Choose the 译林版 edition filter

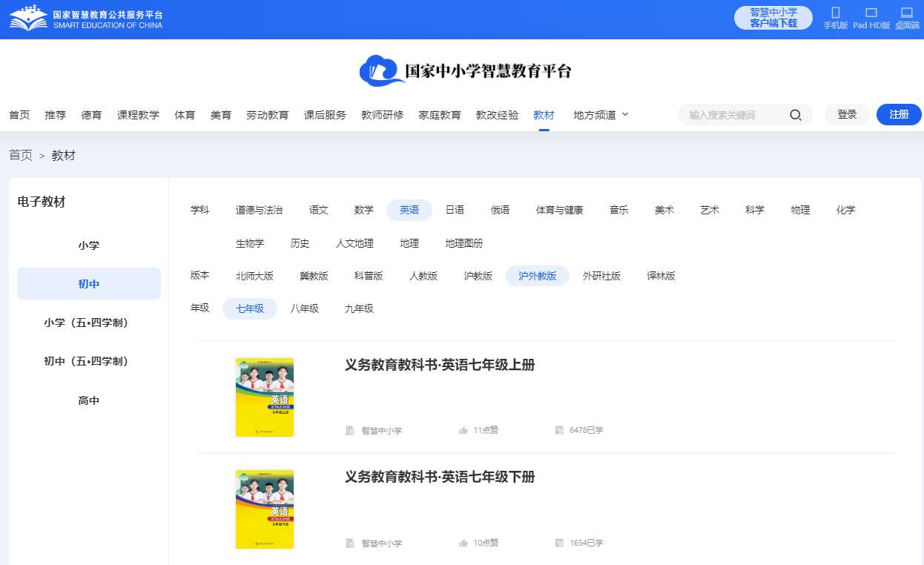(x=661, y=276)
